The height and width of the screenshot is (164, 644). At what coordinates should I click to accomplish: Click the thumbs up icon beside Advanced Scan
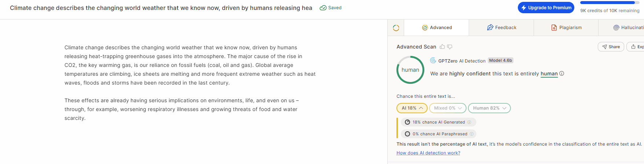click(x=442, y=47)
